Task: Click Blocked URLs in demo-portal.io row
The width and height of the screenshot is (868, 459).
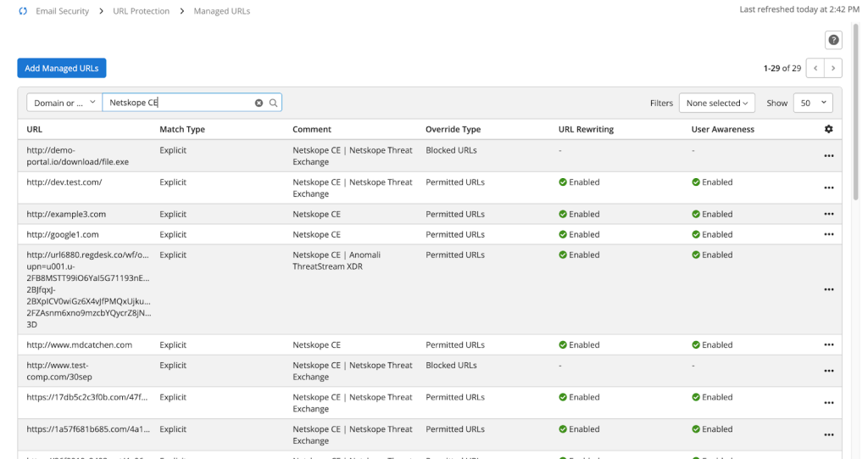Action: pos(451,150)
